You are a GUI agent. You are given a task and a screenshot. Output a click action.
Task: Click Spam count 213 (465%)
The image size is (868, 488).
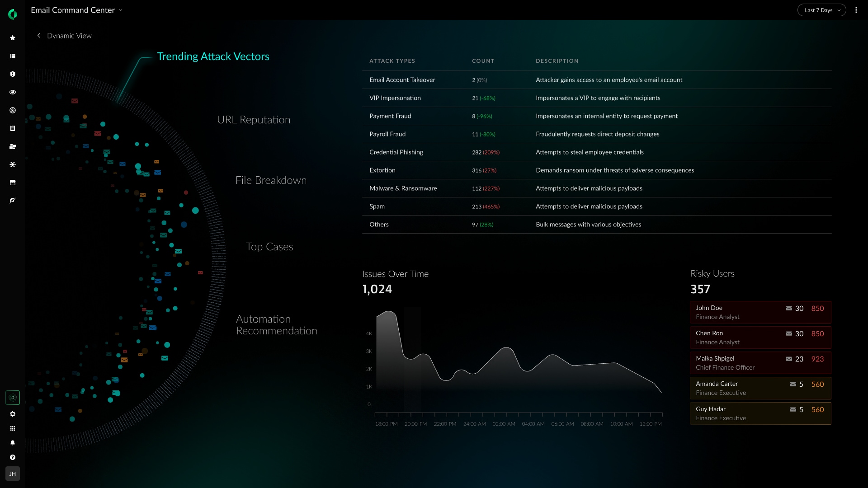point(486,206)
